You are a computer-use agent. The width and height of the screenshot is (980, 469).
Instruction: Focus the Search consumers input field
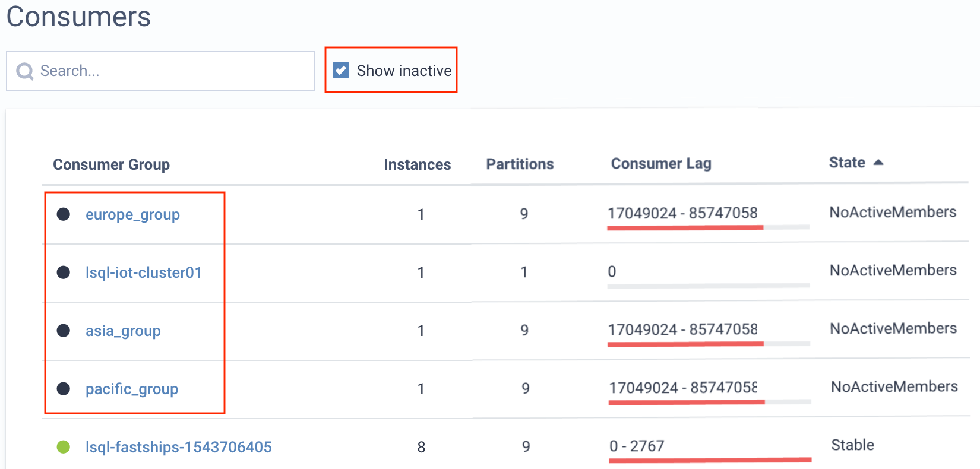pyautogui.click(x=160, y=71)
